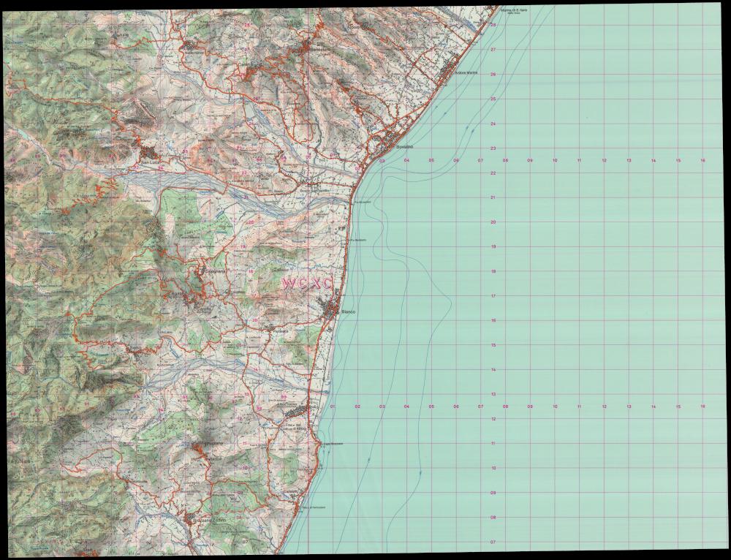Screen dimensions: 731x560
Task: Click northing grid number 10 in the sea
Action: click(493, 468)
